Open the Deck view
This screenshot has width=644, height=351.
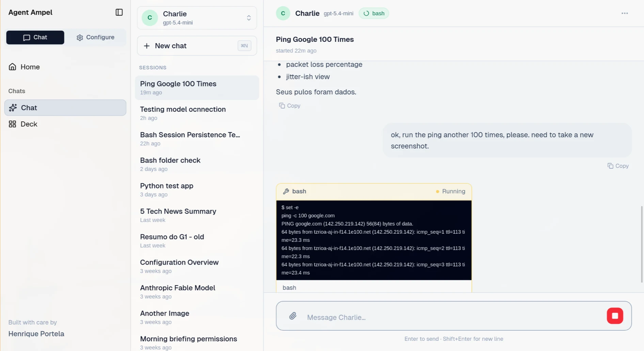point(65,124)
